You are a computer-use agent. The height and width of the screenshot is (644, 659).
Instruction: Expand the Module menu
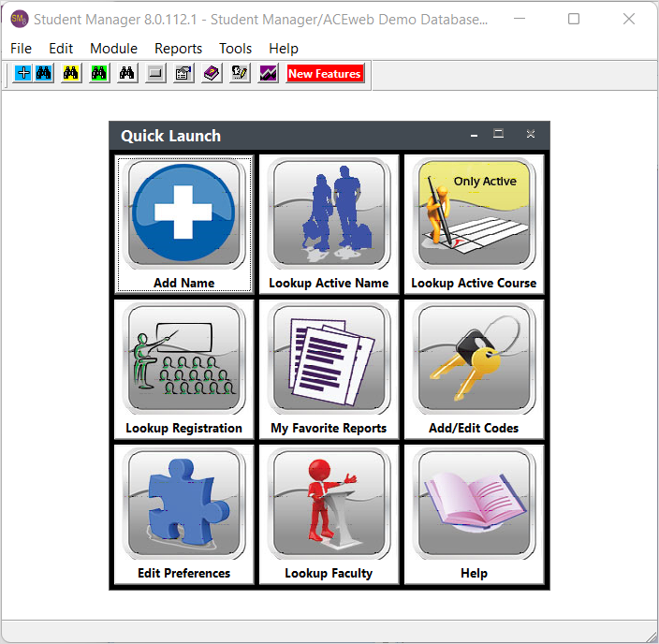click(x=113, y=49)
